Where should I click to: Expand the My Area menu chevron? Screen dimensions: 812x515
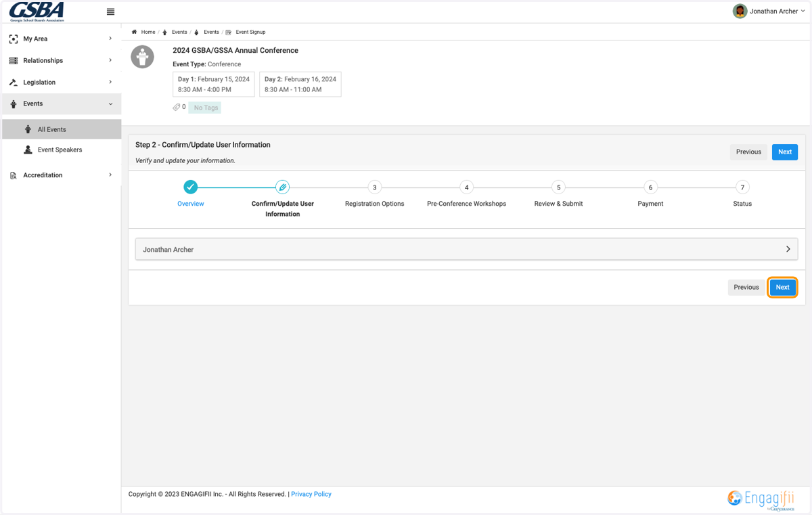pyautogui.click(x=110, y=39)
